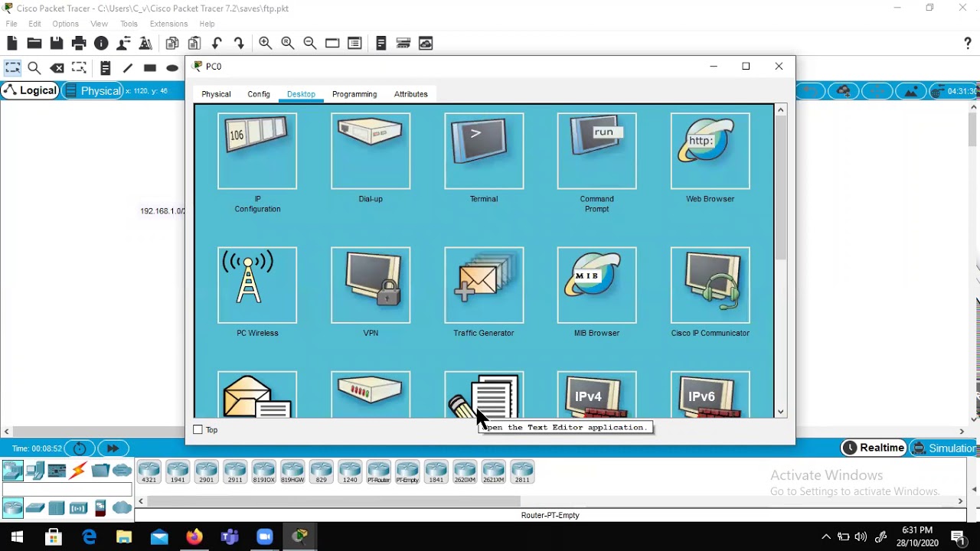Open the Command Prompt app

[x=597, y=151]
